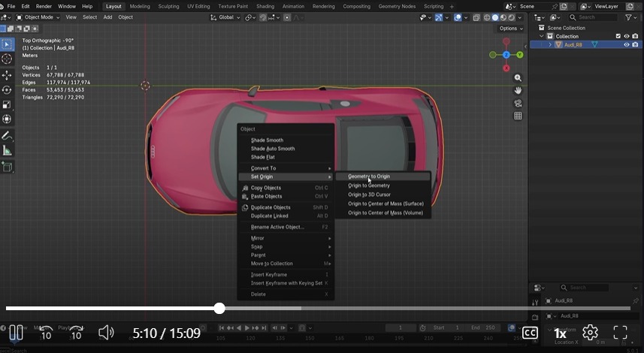This screenshot has width=644, height=353.
Task: Click the video progress slider handle
Action: (219, 308)
